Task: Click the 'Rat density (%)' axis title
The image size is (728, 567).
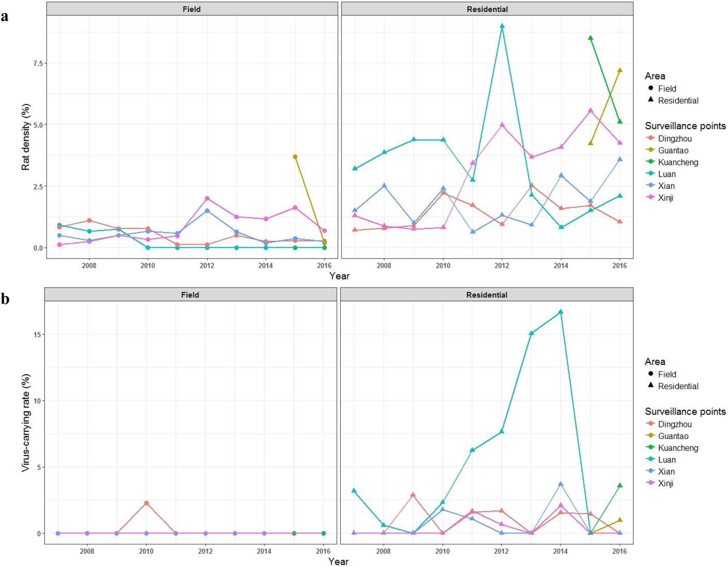Action: point(25,137)
